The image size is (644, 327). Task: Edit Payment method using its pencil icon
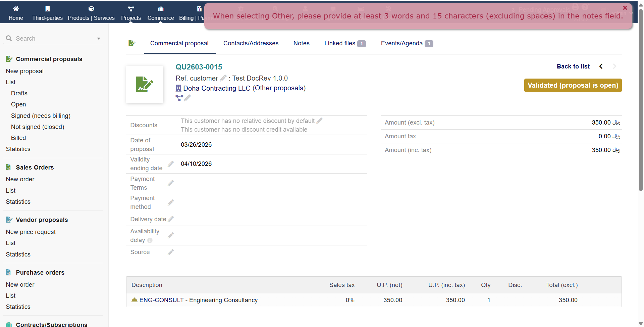tap(171, 202)
